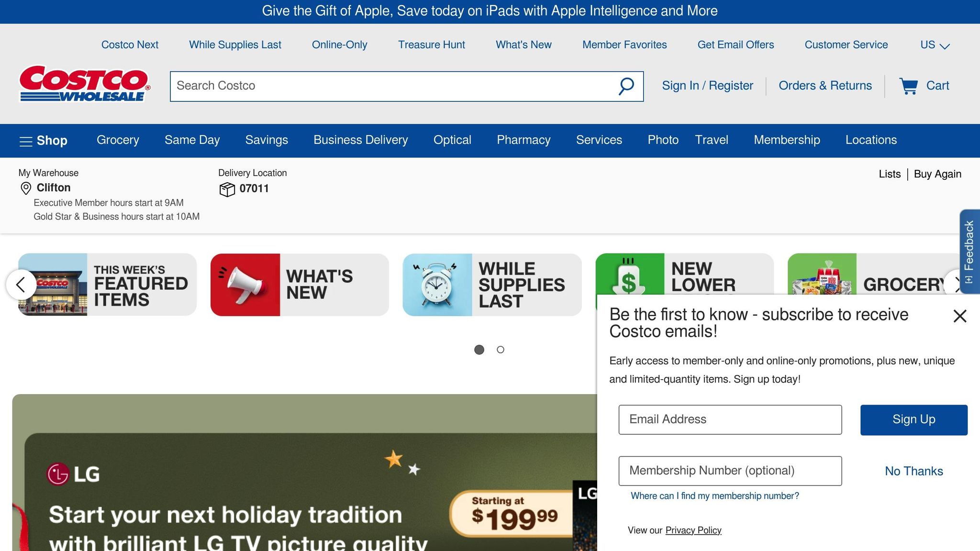
Task: Click the previous carousel arrow
Action: pos(21,285)
